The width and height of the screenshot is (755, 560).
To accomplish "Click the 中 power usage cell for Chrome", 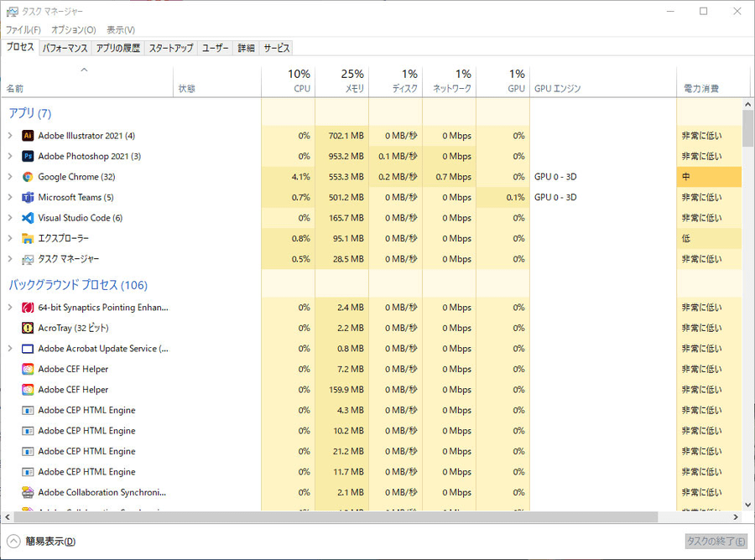I will click(709, 177).
